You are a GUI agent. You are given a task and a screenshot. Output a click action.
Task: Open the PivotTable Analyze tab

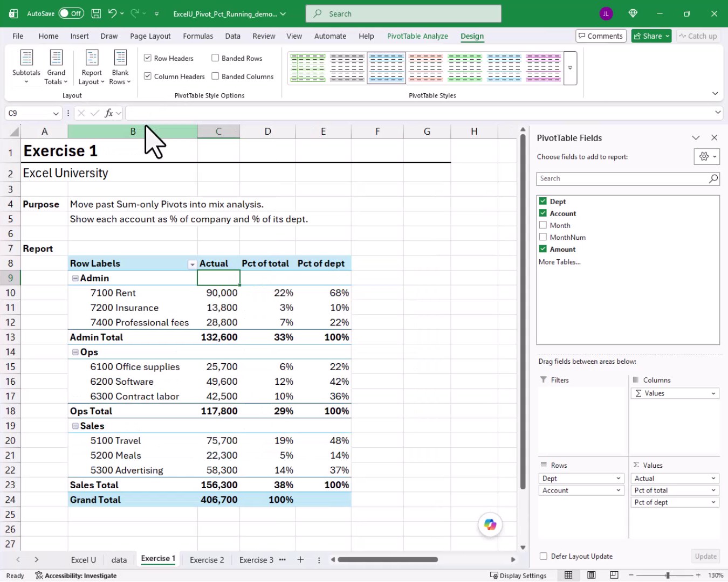417,36
